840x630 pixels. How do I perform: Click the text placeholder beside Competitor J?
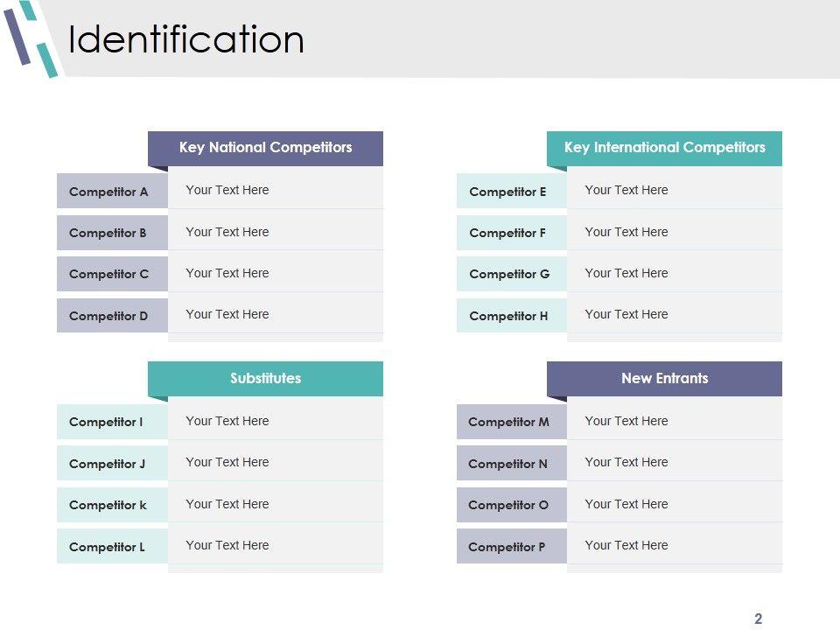(227, 462)
